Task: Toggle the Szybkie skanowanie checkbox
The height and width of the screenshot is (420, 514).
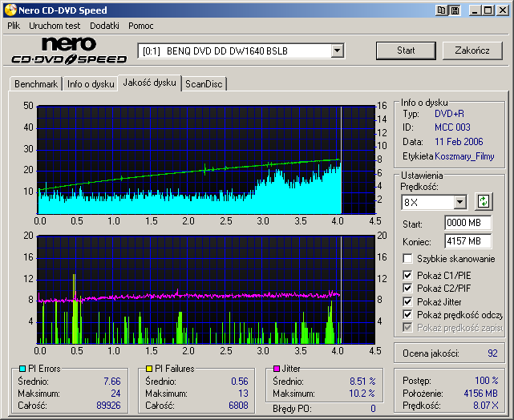Action: point(407,258)
